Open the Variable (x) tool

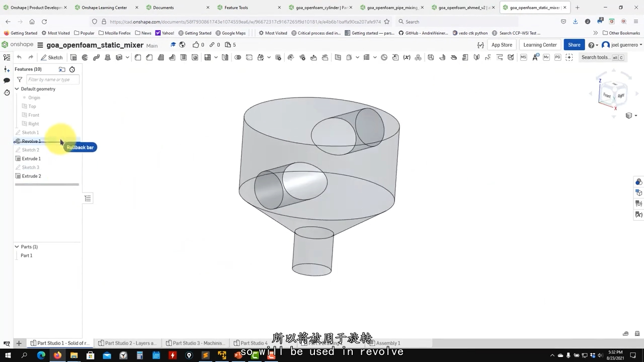[x=407, y=57]
